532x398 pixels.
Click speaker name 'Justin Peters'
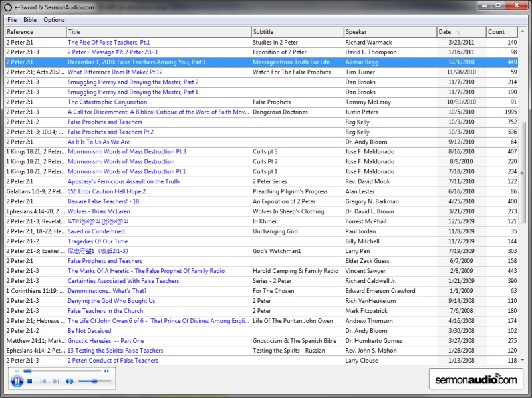[x=362, y=112]
